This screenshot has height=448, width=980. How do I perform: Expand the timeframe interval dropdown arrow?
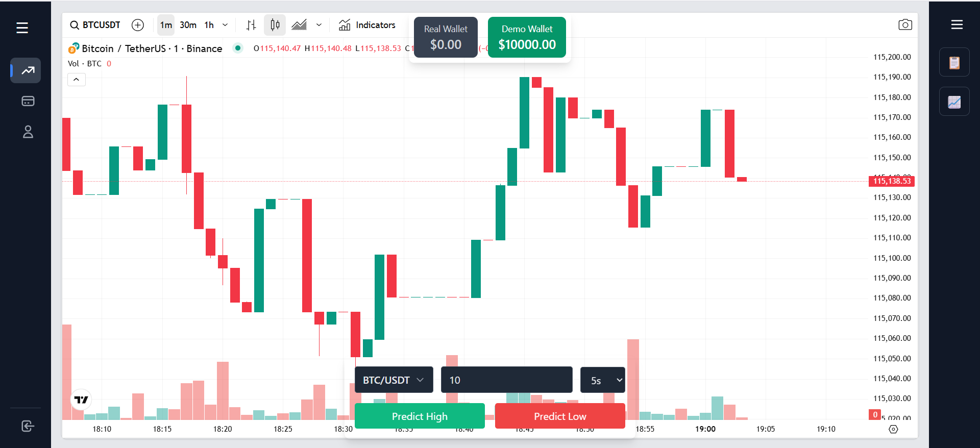click(x=225, y=25)
